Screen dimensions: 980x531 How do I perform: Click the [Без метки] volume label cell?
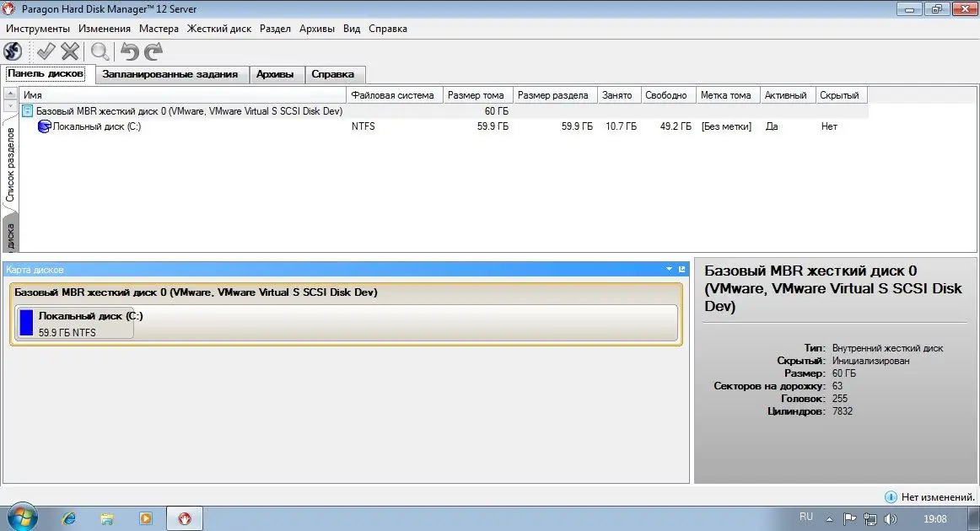click(726, 126)
